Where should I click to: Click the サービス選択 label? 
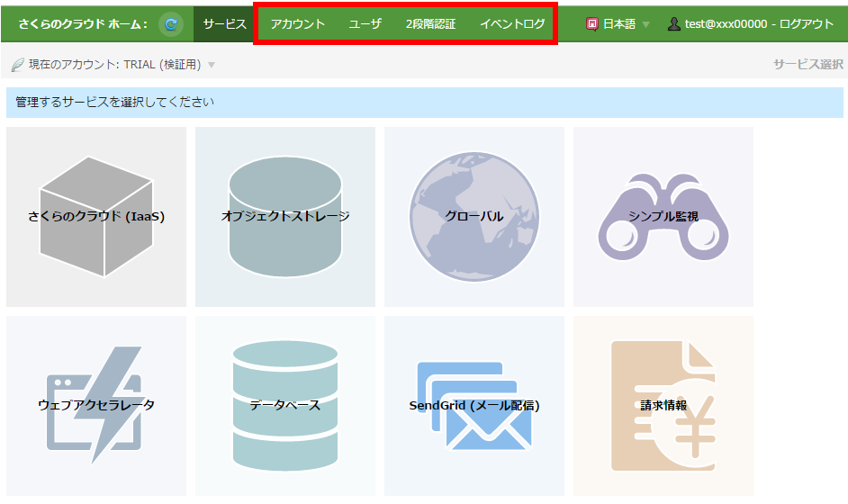pos(808,65)
